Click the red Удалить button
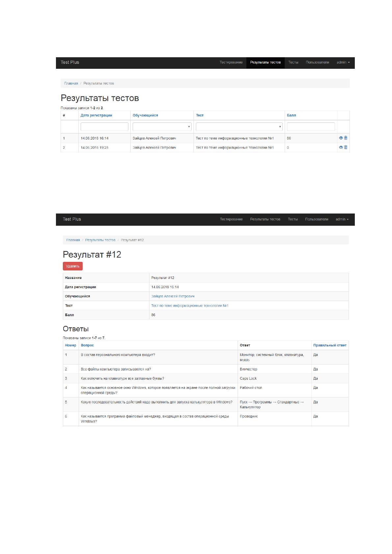392x554 pixels. click(x=73, y=266)
